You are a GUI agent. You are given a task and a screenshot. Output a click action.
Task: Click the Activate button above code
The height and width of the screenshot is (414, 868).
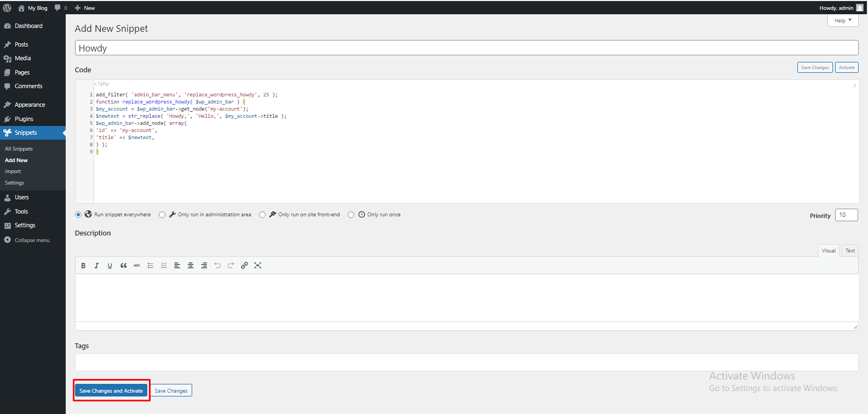pos(847,67)
